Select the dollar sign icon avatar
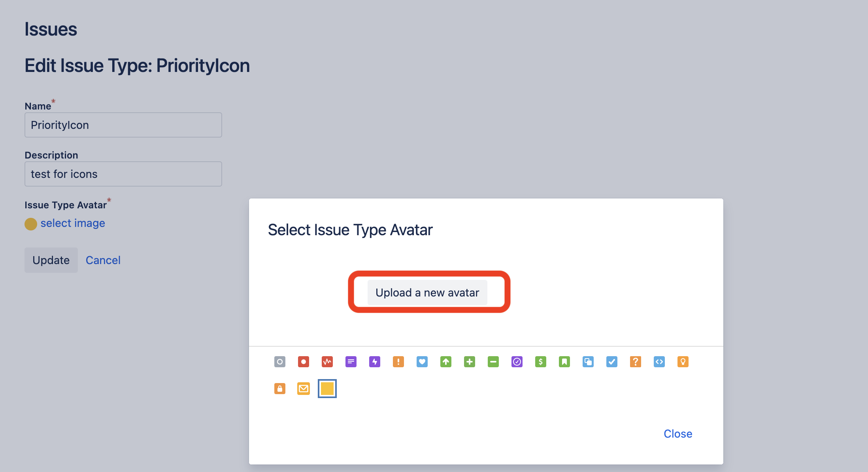Image resolution: width=868 pixels, height=472 pixels. click(540, 362)
